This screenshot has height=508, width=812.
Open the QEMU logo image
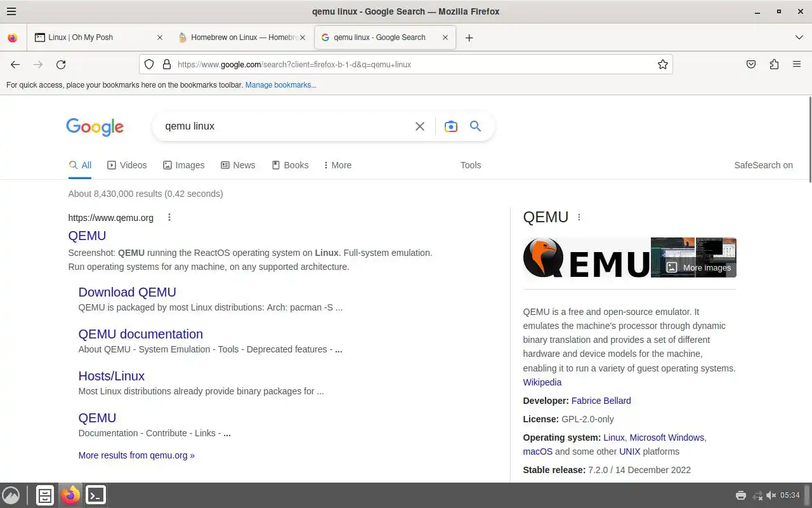pos(586,258)
